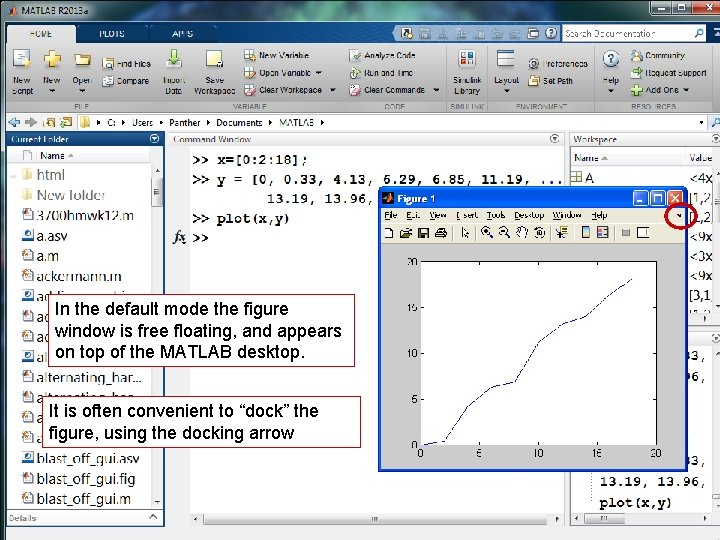The height and width of the screenshot is (540, 720).
Task: Open Preferences
Action: coord(558,64)
